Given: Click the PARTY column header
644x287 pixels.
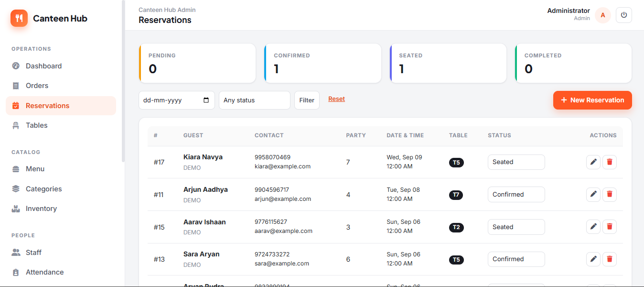Looking at the screenshot, I should click(x=356, y=135).
